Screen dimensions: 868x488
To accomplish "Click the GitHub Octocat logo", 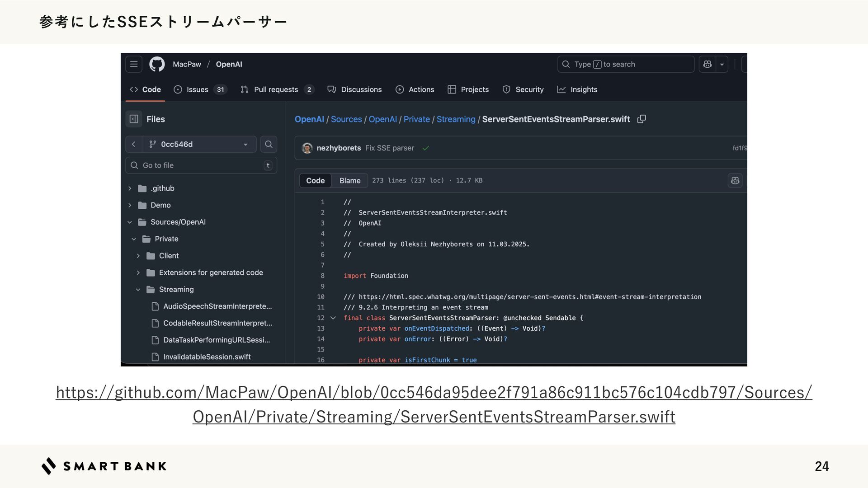I will [157, 64].
